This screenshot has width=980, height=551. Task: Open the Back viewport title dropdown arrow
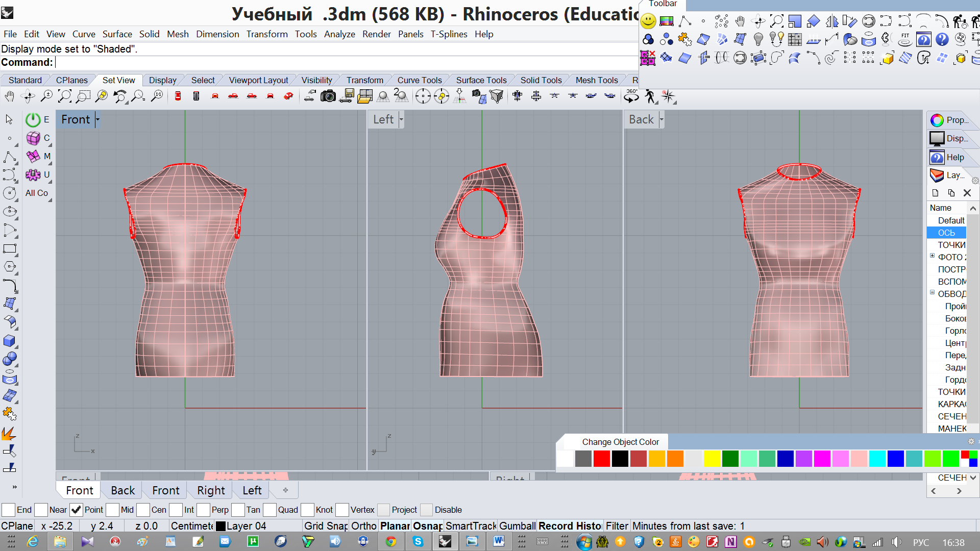(661, 119)
